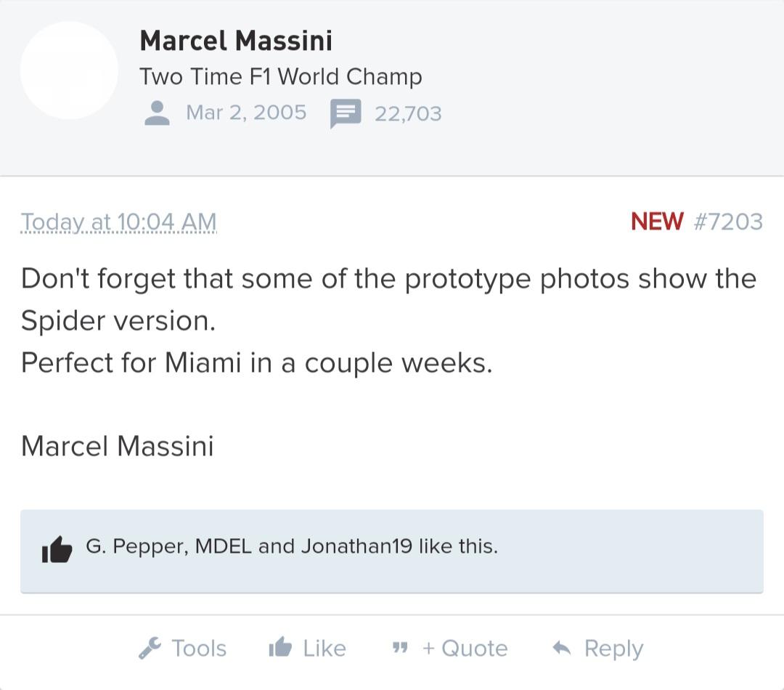Viewport: 784px width, 690px height.
Task: Click the red NEW indicator label
Action: pyautogui.click(x=656, y=221)
